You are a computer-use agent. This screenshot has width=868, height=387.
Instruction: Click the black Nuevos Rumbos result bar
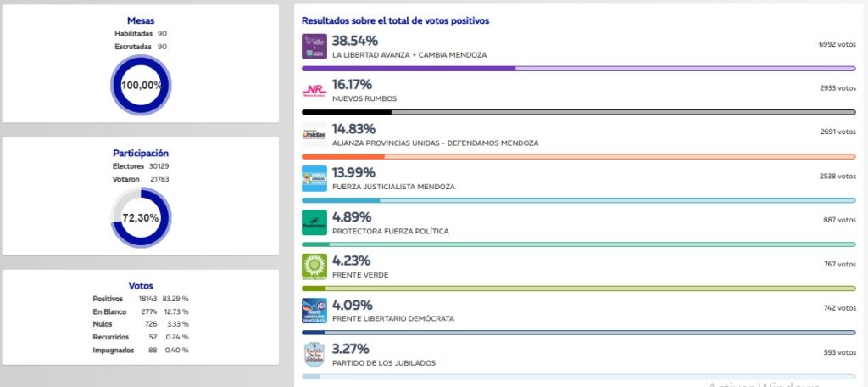click(578, 113)
